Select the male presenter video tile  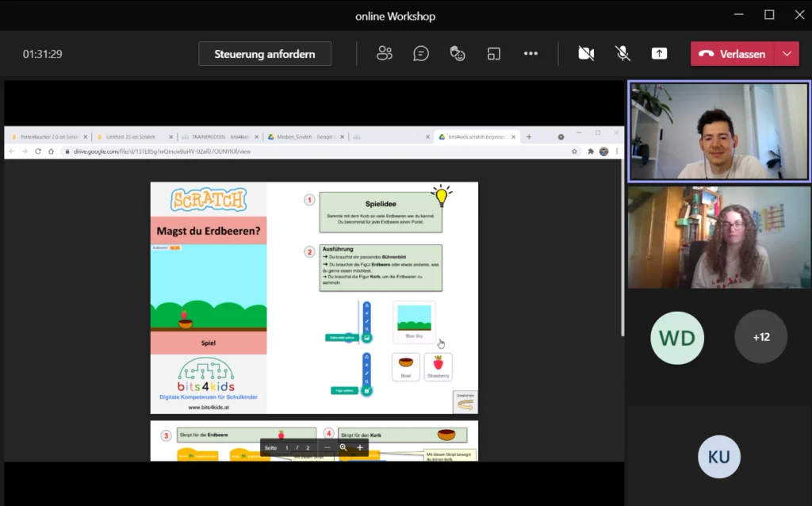pyautogui.click(x=718, y=132)
